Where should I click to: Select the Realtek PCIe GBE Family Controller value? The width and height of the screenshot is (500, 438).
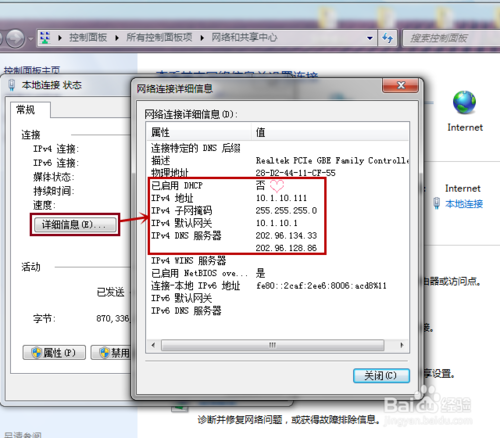[x=332, y=161]
